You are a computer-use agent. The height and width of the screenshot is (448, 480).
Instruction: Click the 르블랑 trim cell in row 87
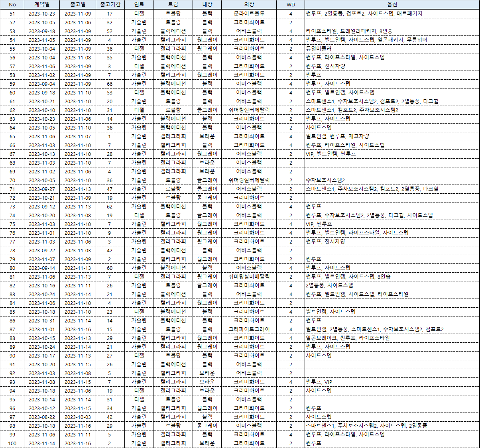[x=173, y=329]
